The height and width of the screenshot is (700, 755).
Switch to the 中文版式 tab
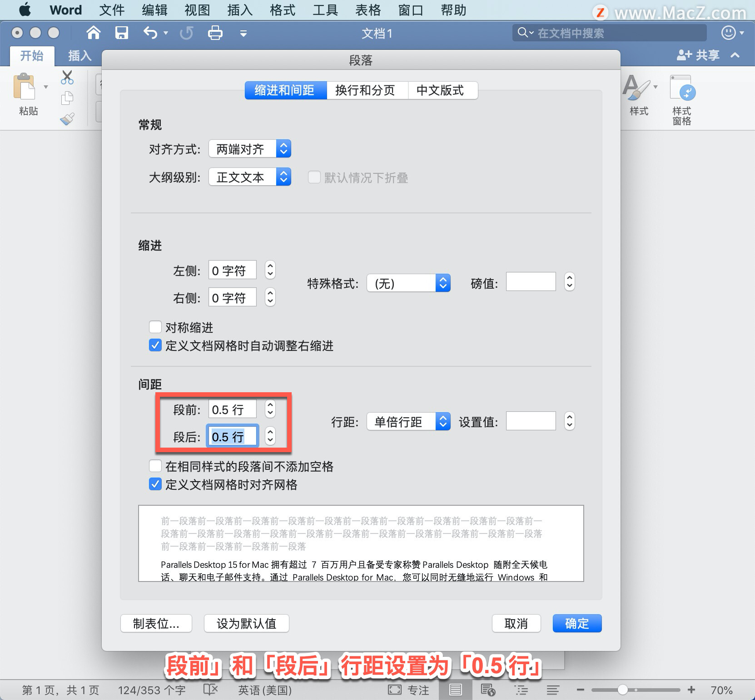click(442, 90)
